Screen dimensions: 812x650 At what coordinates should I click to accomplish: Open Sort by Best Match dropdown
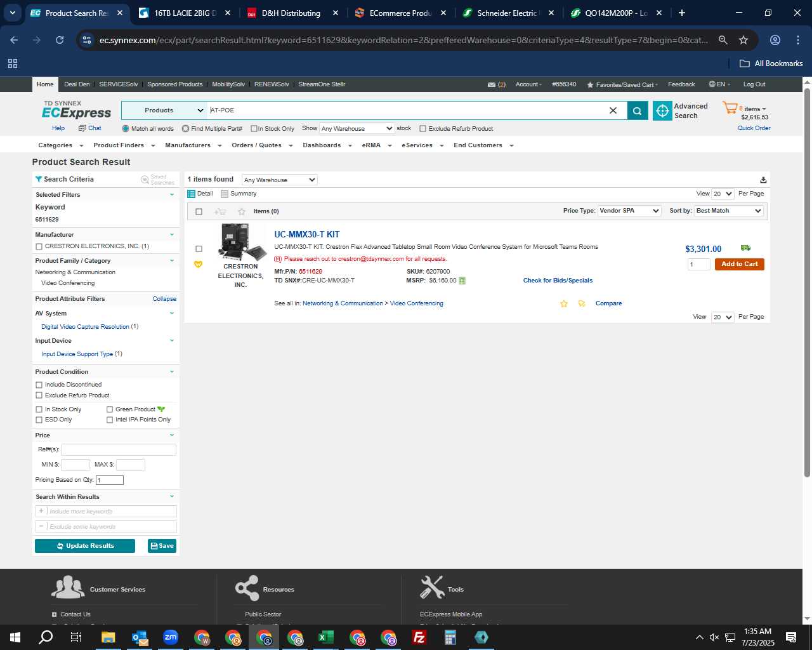click(x=729, y=211)
